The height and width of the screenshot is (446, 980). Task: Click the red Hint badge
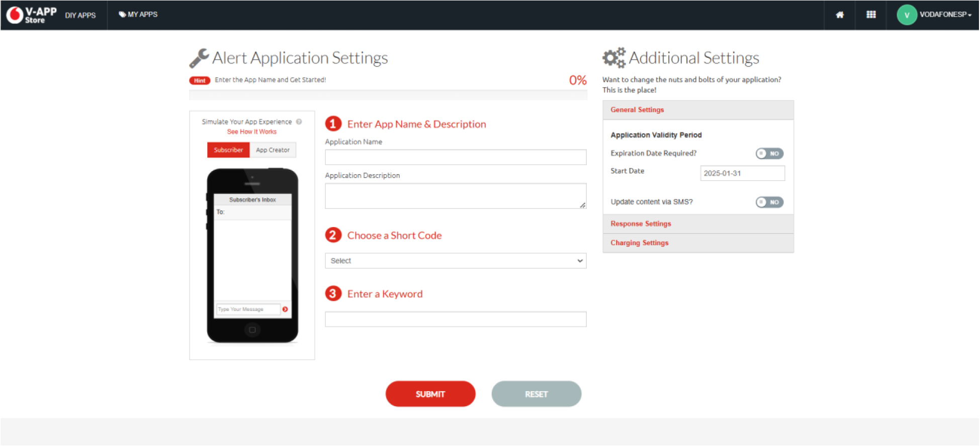(200, 81)
